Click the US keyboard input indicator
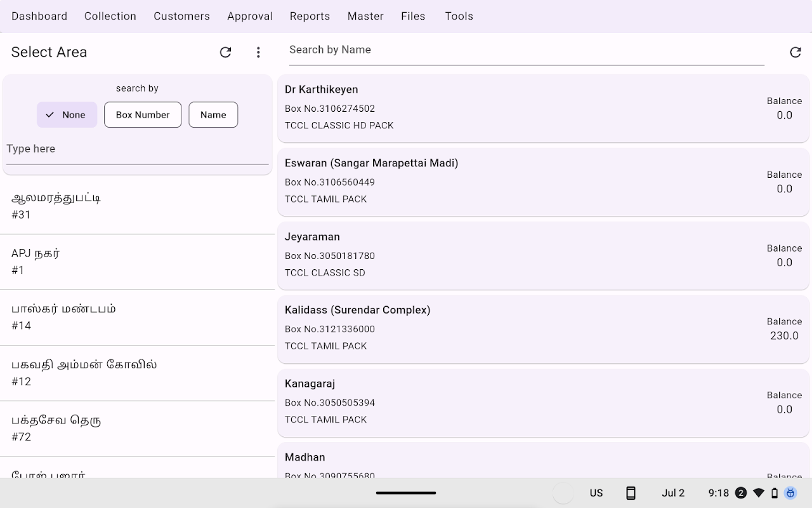Screen dimensions: 812x508 (x=596, y=493)
